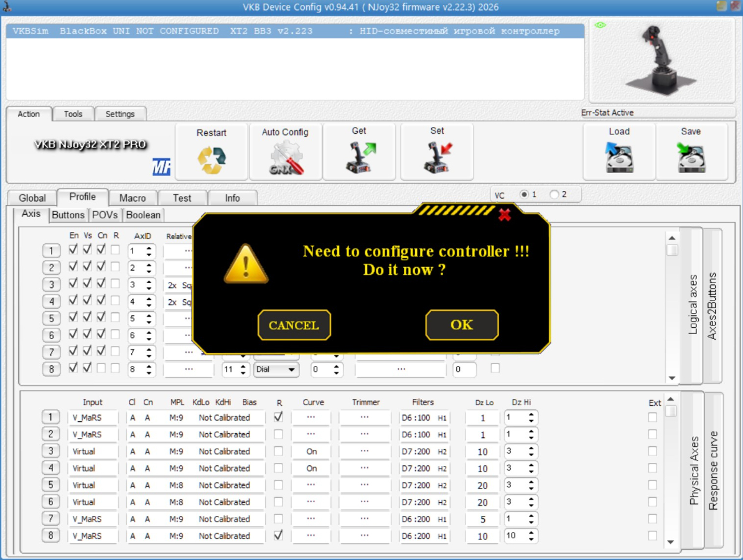Toggle R checkbox for physical axis 1
The height and width of the screenshot is (560, 743).
(278, 417)
